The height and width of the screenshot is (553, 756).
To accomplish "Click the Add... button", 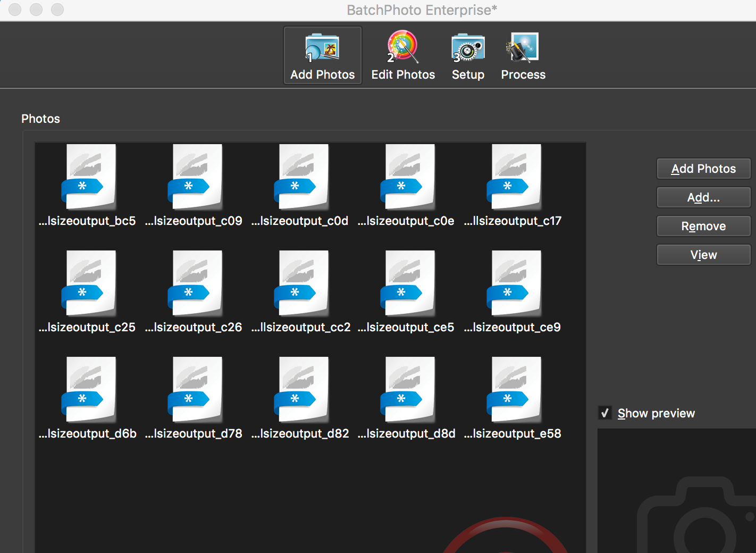I will pos(703,197).
